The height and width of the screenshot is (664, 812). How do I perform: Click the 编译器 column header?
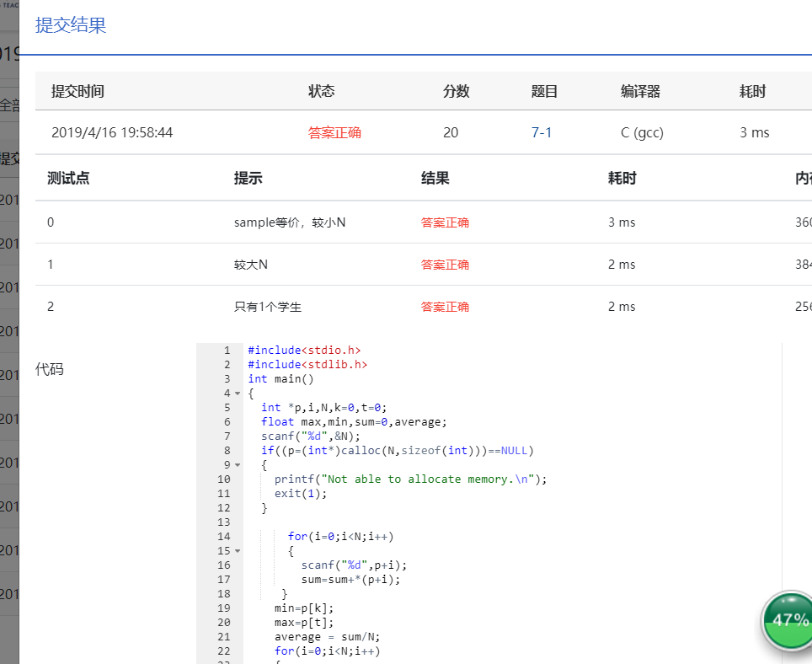click(641, 91)
